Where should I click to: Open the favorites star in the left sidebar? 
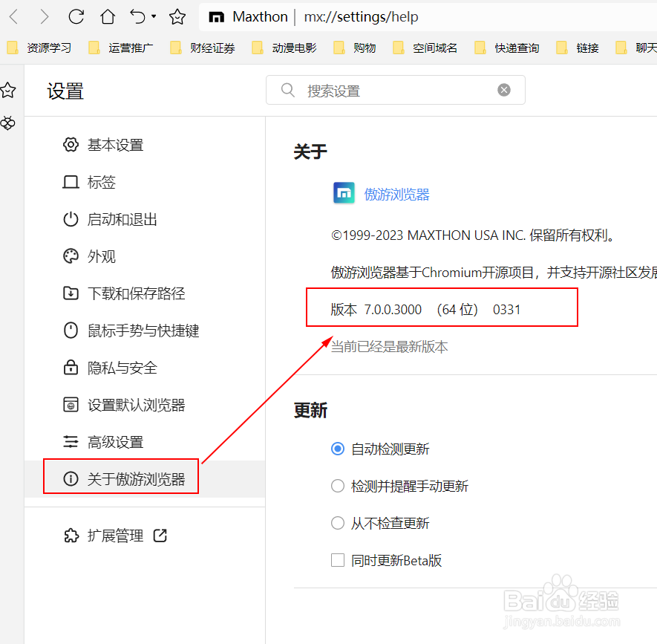pos(8,90)
